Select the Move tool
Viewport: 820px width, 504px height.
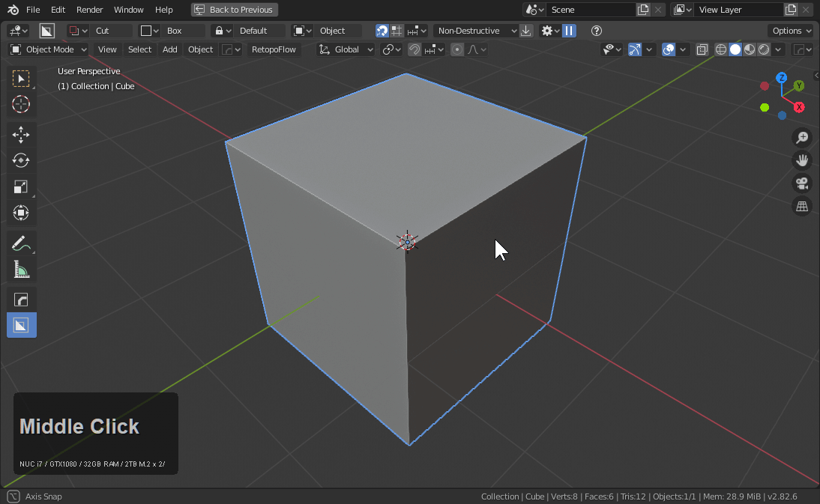click(21, 135)
